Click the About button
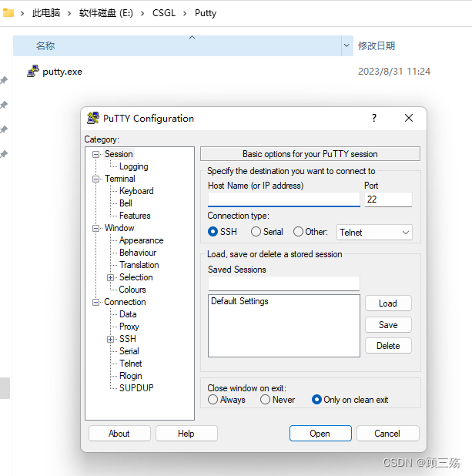This screenshot has height=476, width=472. (119, 433)
